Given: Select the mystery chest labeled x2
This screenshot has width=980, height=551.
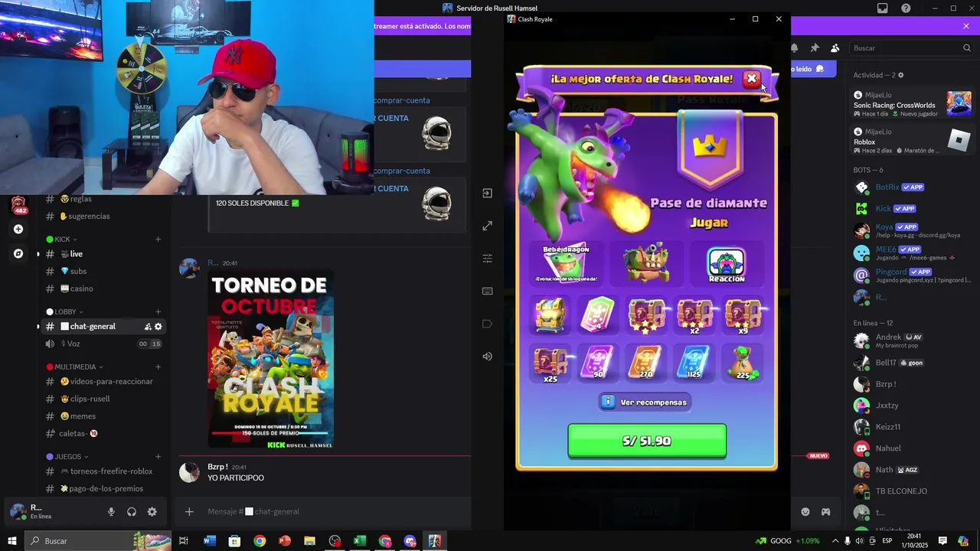Looking at the screenshot, I should (694, 315).
